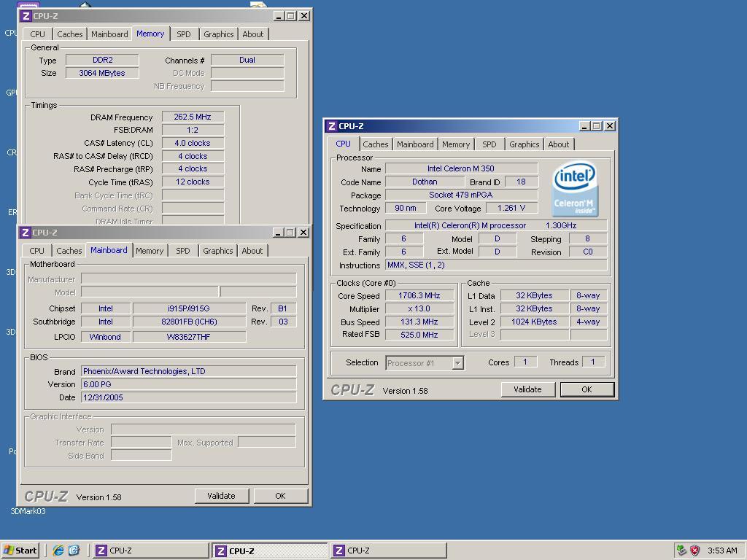Click CPU-Z icon in Memory window titlebar

point(26,16)
